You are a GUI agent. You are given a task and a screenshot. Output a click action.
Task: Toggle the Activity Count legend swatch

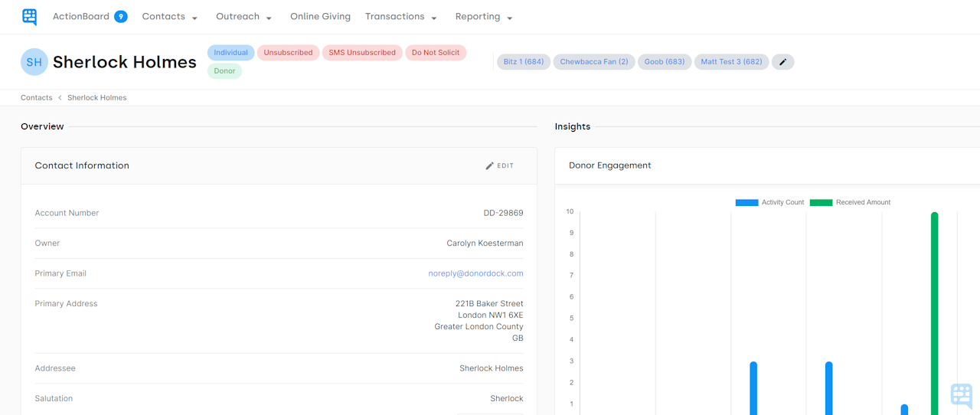click(746, 202)
